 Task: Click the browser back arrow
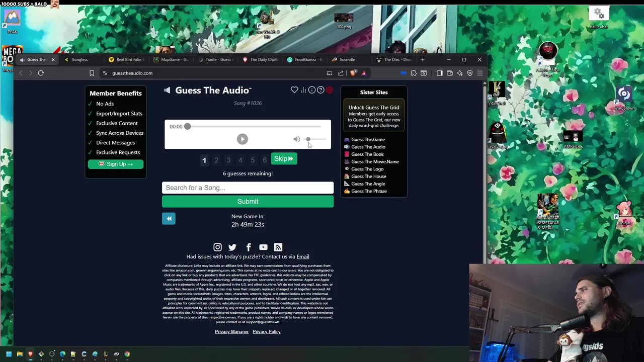pyautogui.click(x=21, y=73)
